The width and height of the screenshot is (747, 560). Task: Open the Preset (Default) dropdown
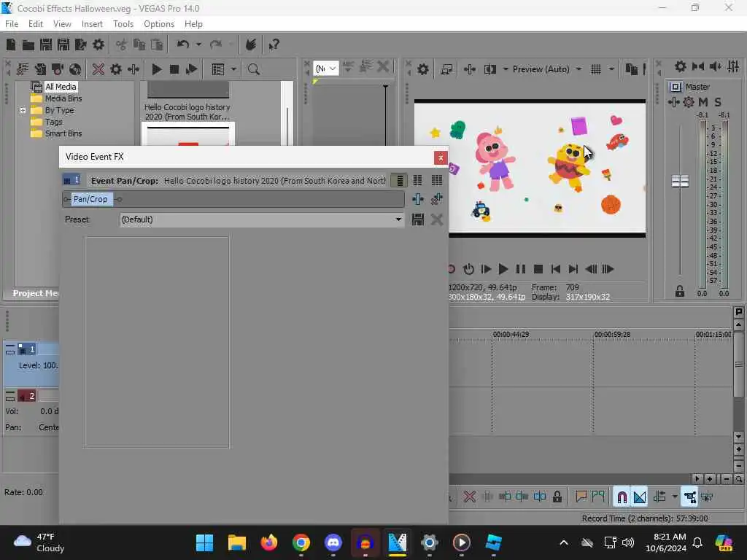262,219
